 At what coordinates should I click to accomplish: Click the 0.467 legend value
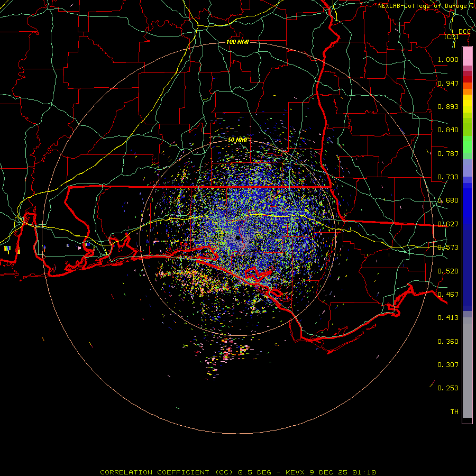(448, 295)
